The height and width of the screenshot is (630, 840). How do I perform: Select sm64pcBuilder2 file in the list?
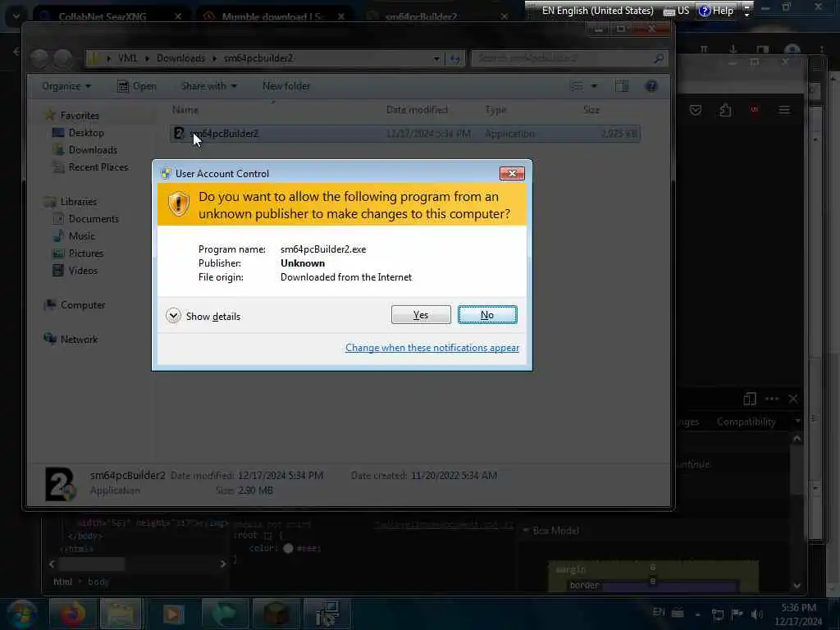(x=405, y=134)
